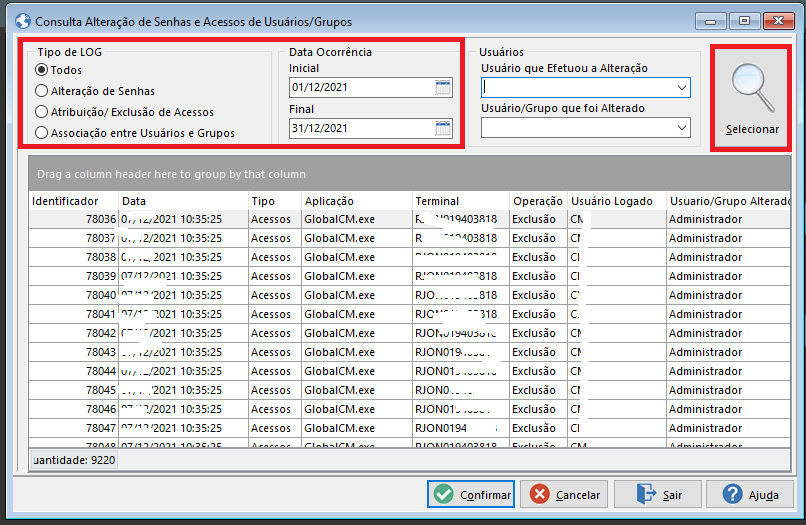The width and height of the screenshot is (806, 525).
Task: Minimize the Consulta Alteração de Senhas window
Action: 711,21
